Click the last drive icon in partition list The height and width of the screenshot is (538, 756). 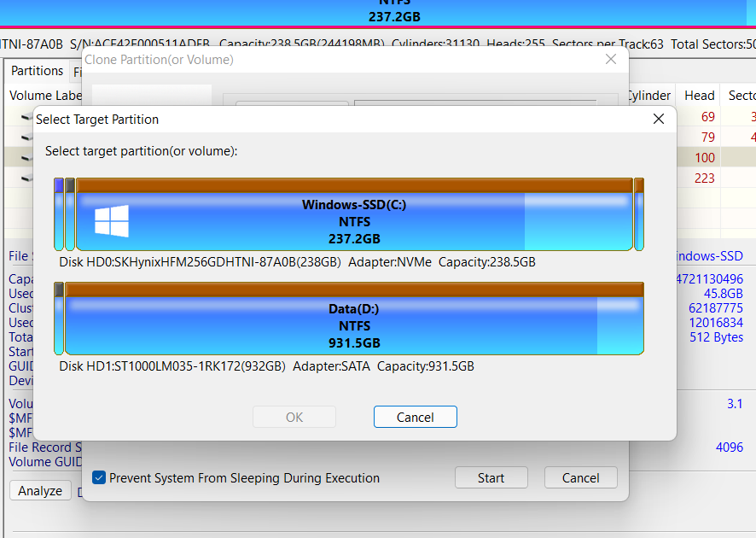click(26, 178)
